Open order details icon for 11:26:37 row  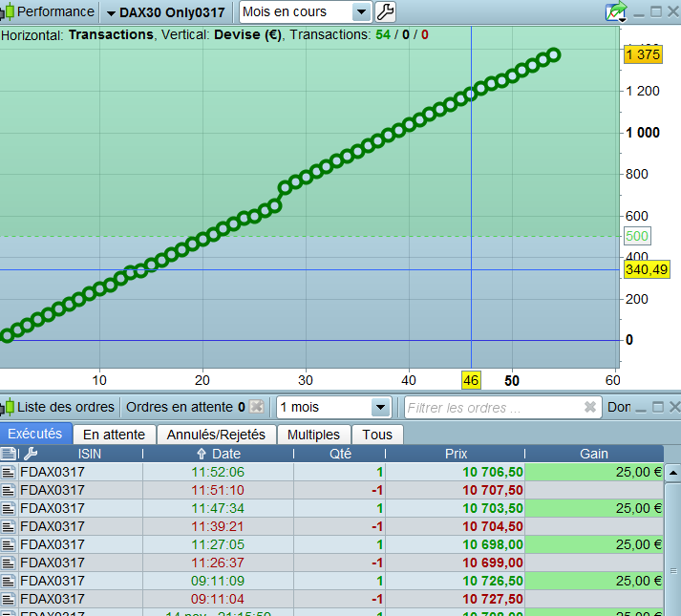9,563
